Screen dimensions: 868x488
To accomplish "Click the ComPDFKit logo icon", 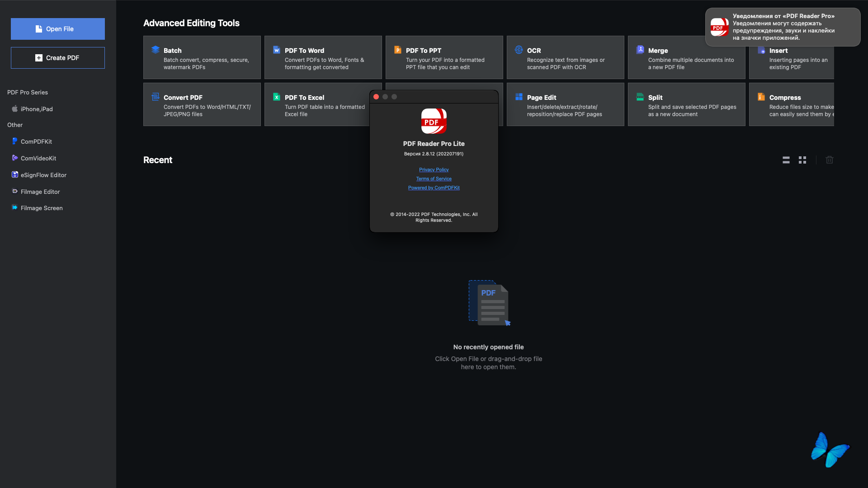I will coord(15,141).
